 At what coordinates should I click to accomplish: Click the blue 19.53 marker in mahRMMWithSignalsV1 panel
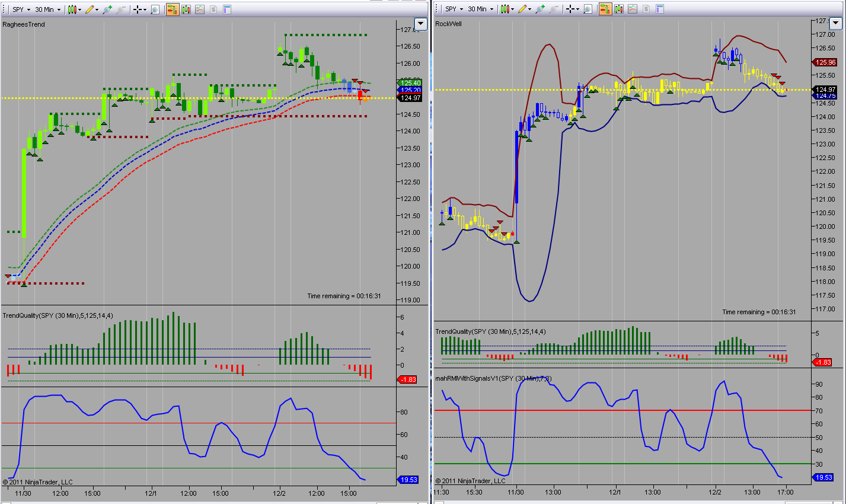823,477
